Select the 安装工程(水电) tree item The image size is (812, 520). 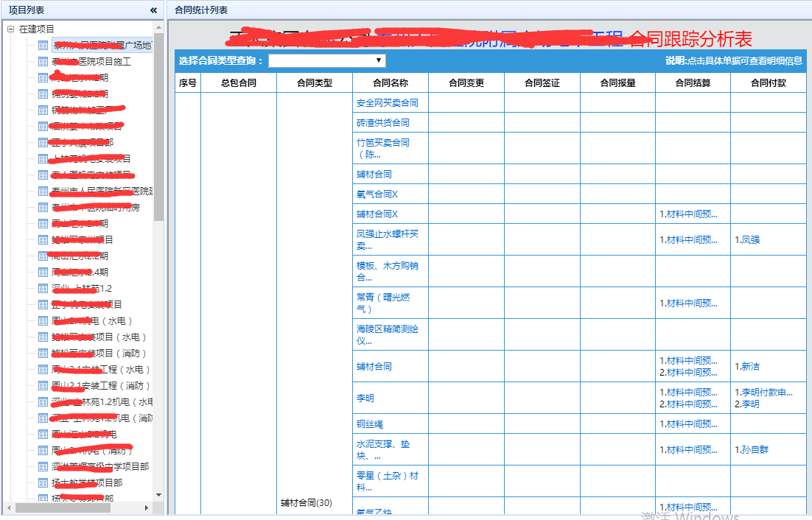click(100, 370)
